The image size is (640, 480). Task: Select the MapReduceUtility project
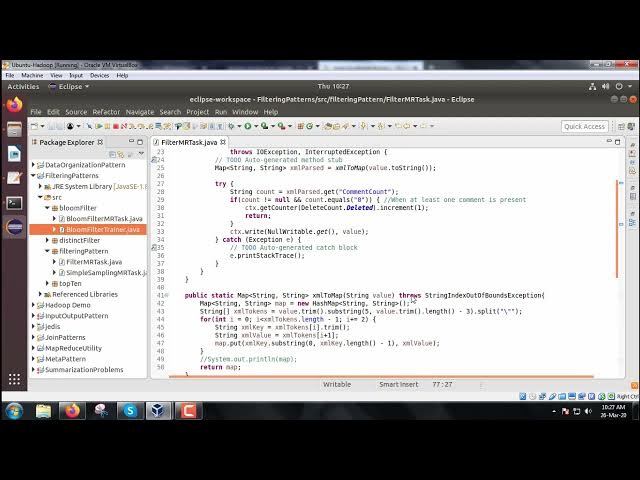click(x=73, y=348)
